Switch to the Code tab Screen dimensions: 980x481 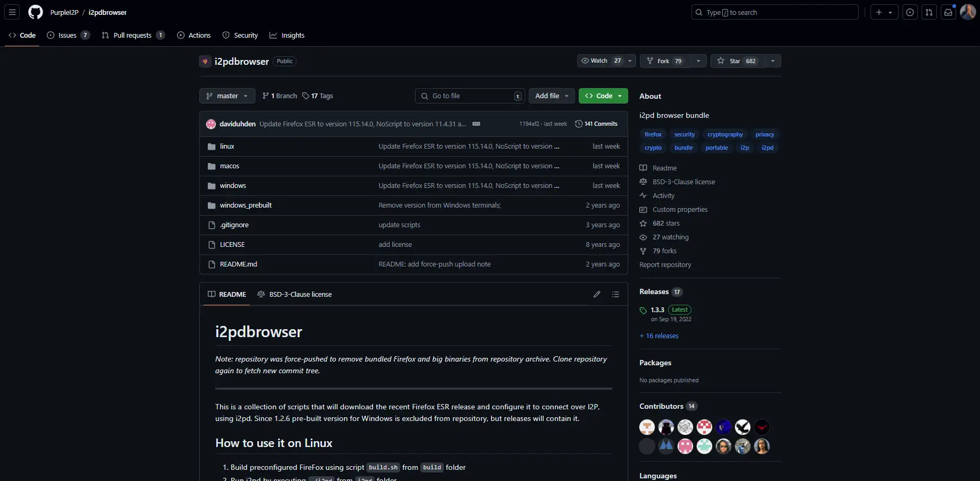pyautogui.click(x=22, y=35)
